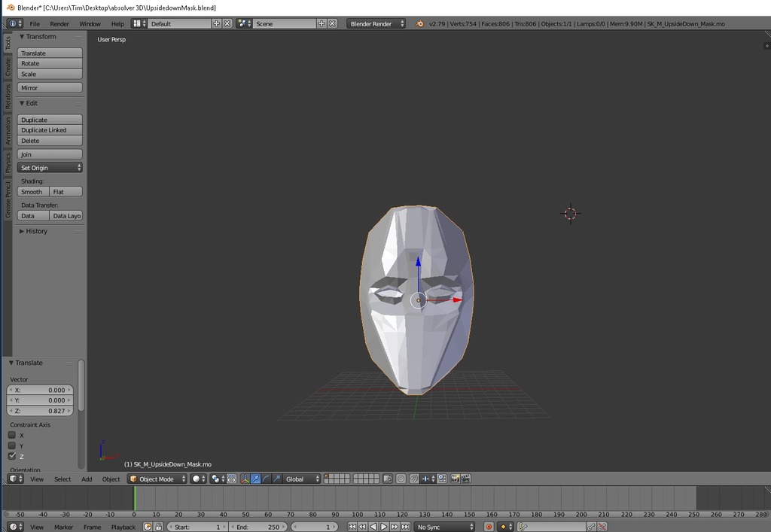Click the Mirror button
The image size is (771, 532).
(50, 87)
